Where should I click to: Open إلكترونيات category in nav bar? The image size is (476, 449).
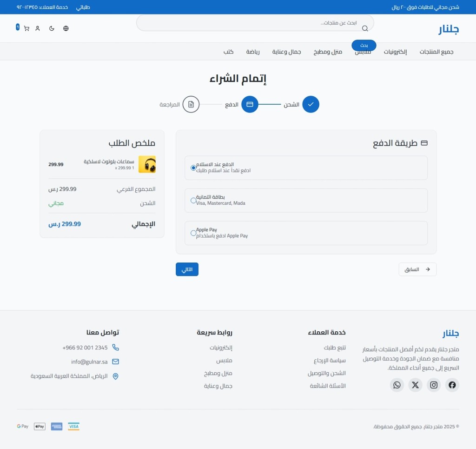(x=395, y=52)
